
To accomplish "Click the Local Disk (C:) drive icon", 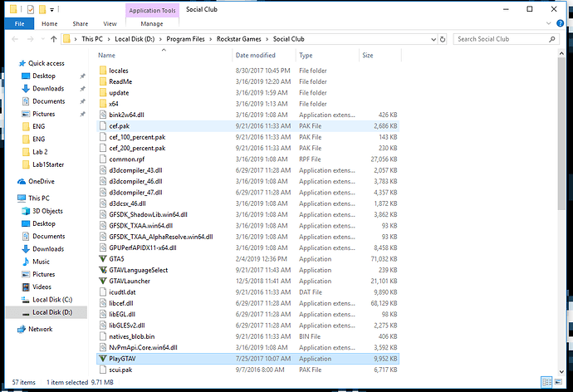I will (x=26, y=300).
